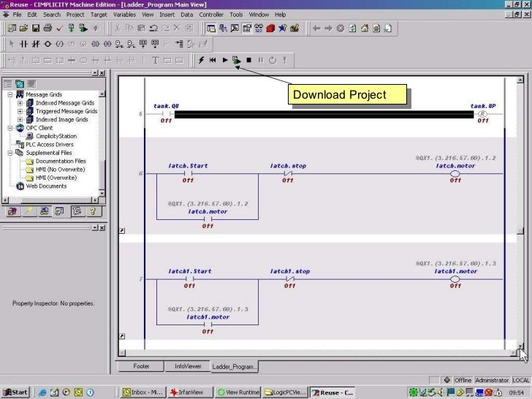Viewport: 532px width, 399px height.
Task: Collapse the Supplemental Files tree node
Action: point(10,153)
